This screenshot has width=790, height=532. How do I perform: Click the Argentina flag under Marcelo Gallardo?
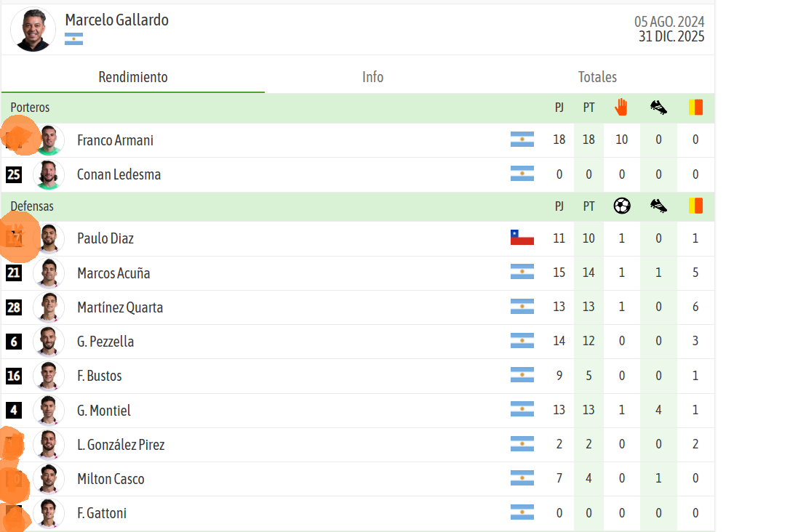pos(73,39)
